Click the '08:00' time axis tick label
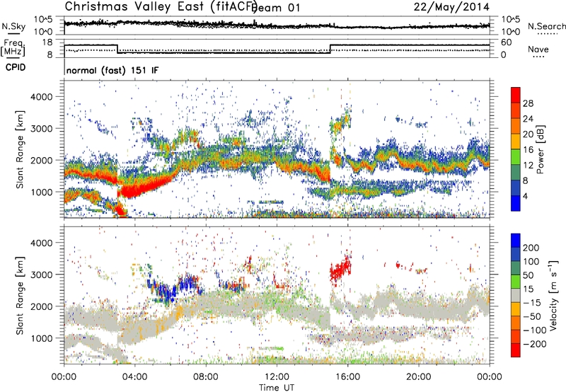Image resolution: width=566 pixels, height=392 pixels. [206, 377]
